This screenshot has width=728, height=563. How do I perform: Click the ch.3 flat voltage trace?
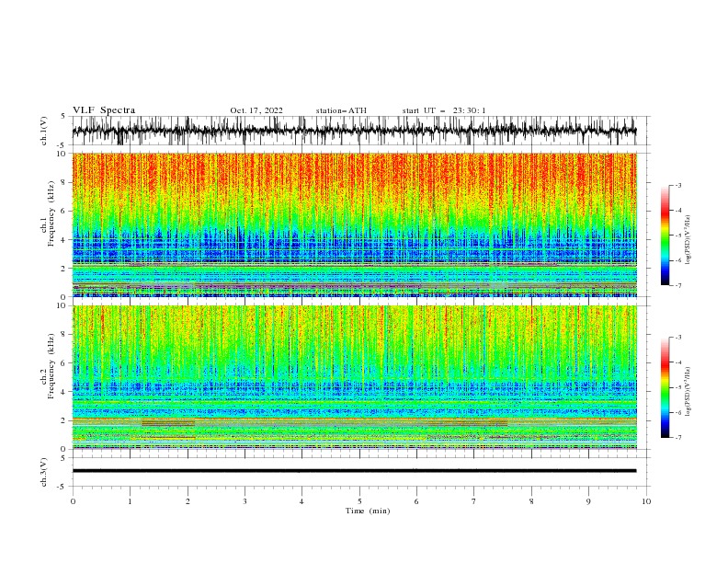tap(354, 471)
